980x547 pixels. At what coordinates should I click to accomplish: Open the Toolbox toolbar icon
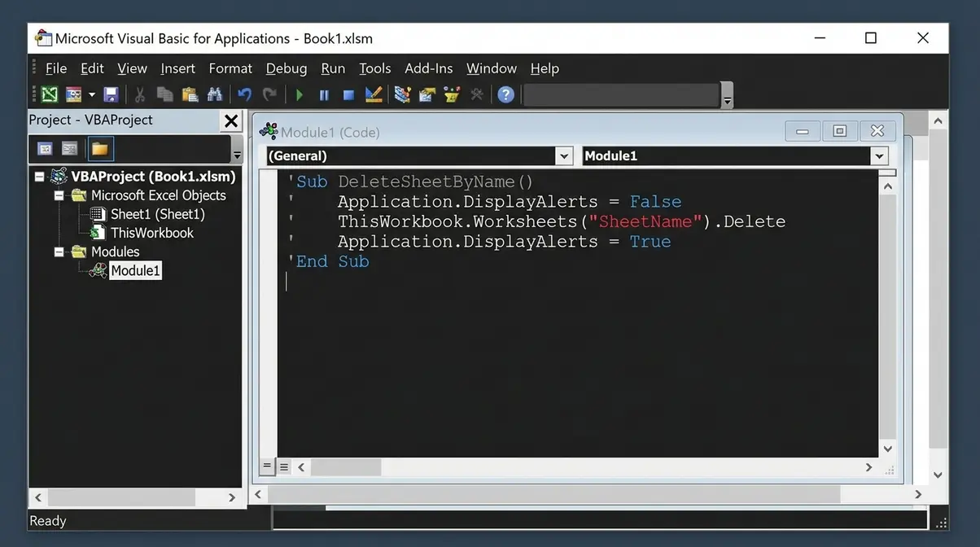(477, 94)
